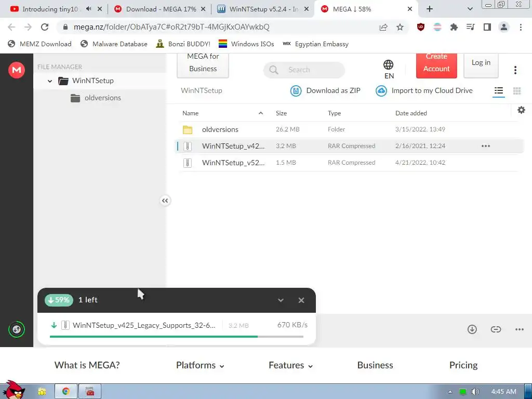Click the MEGA logo in the sidebar
532x399 pixels.
tap(16, 70)
